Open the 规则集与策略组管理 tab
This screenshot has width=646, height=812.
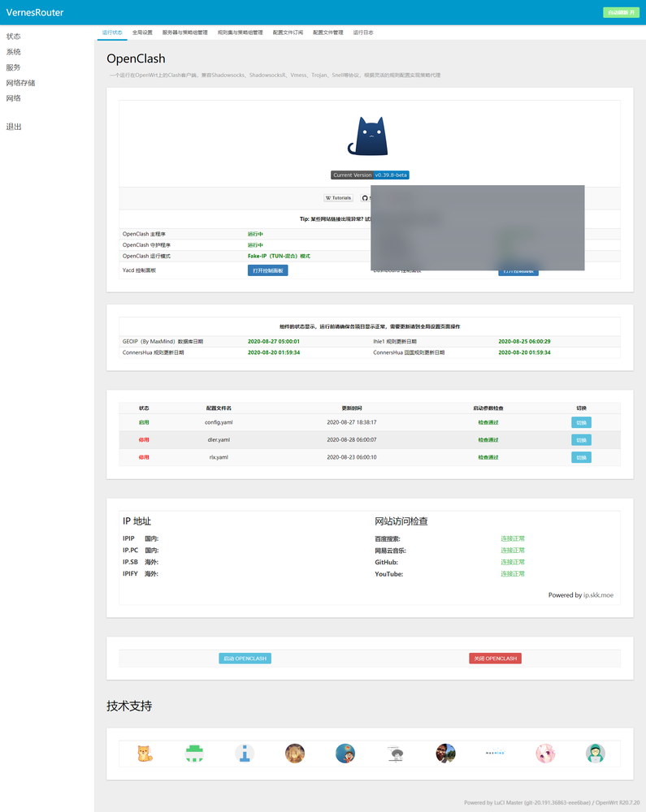click(x=240, y=32)
